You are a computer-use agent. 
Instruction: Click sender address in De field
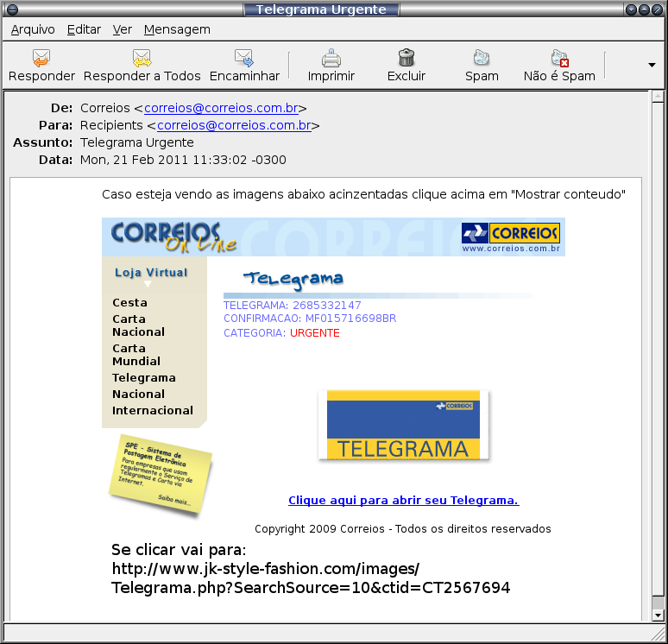click(x=221, y=108)
